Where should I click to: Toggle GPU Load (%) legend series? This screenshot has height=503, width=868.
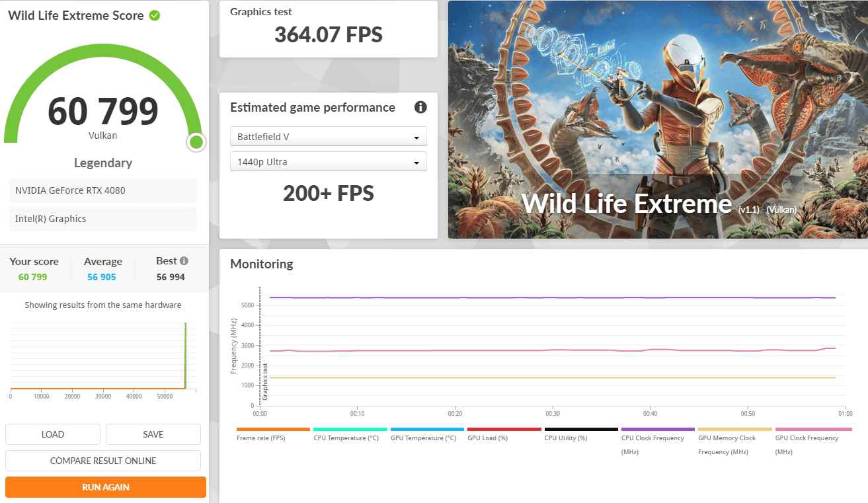504,436
